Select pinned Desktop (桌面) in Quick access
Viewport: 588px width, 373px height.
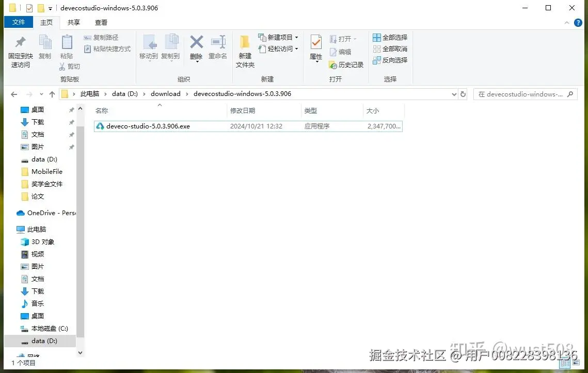point(38,109)
